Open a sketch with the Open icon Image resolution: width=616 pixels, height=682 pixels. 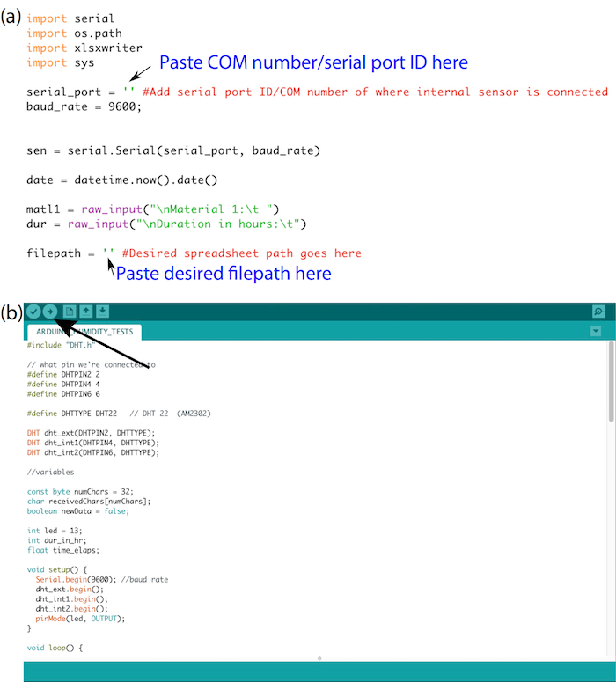pos(86,312)
